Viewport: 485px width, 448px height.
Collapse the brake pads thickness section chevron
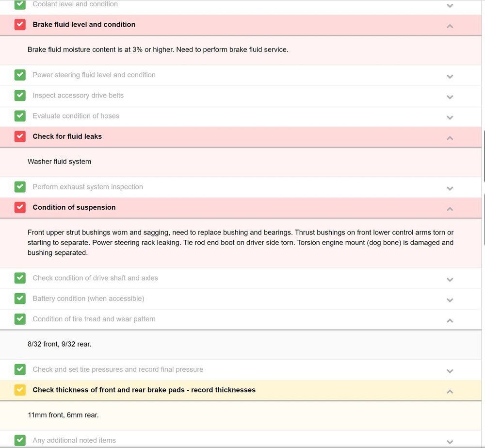click(x=450, y=391)
